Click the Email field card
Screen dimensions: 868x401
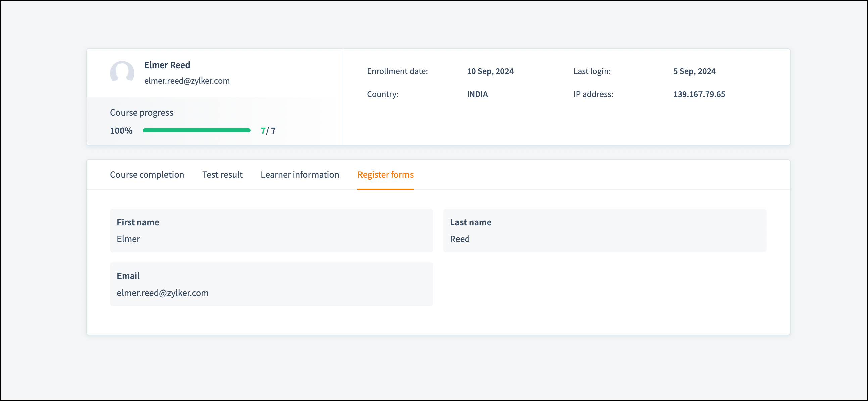tap(271, 284)
